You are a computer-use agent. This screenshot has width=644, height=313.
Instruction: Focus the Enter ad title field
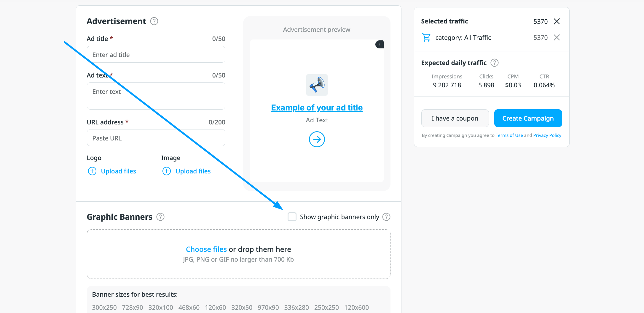pyautogui.click(x=156, y=55)
